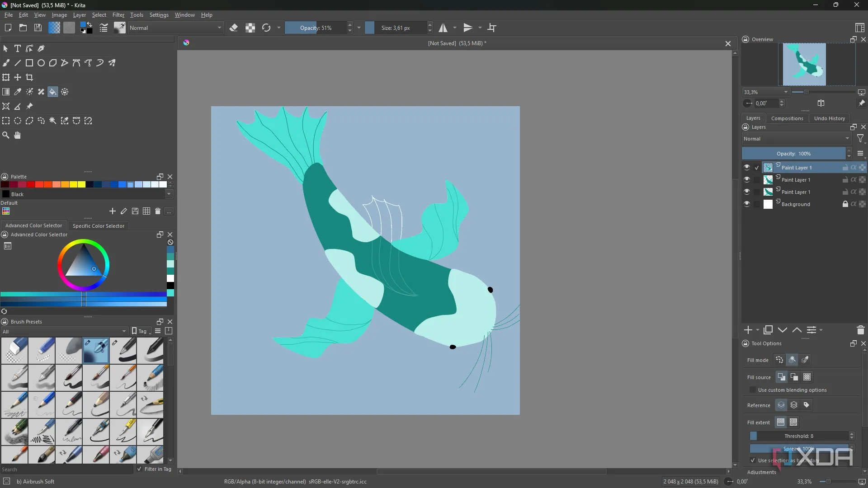
Task: Open the Pan tool
Action: tap(17, 135)
